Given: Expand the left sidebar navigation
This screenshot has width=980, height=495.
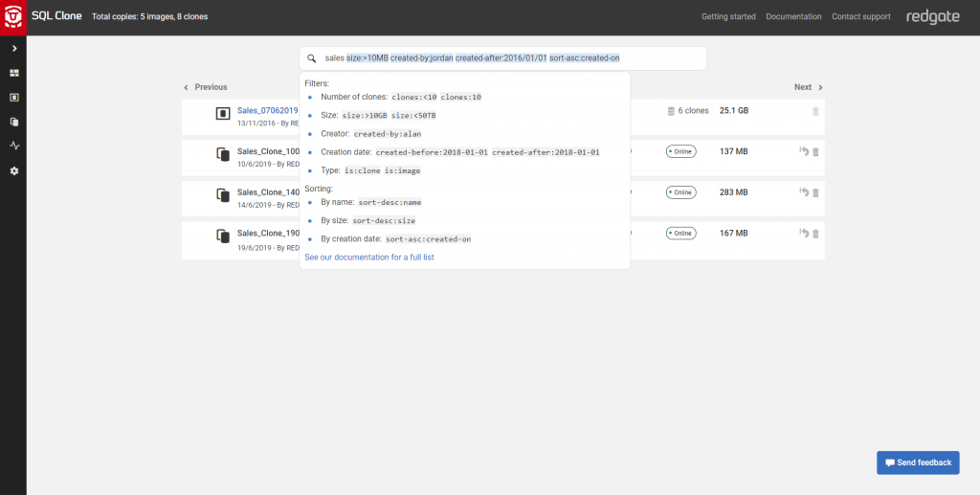Looking at the screenshot, I should click(x=13, y=48).
